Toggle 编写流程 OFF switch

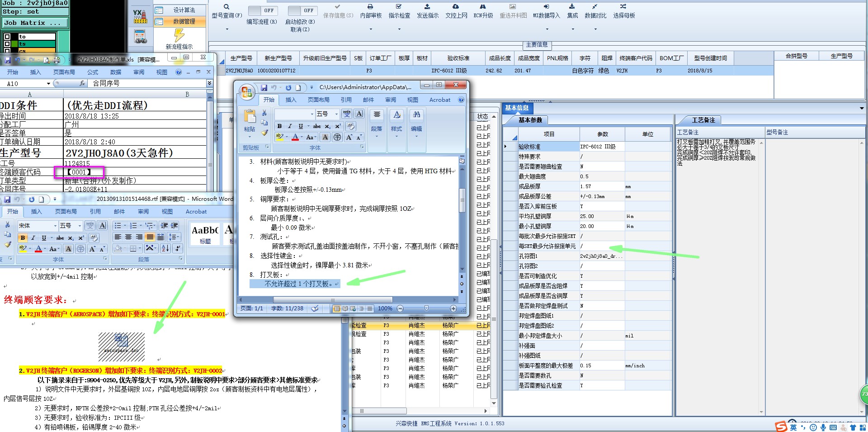[262, 10]
